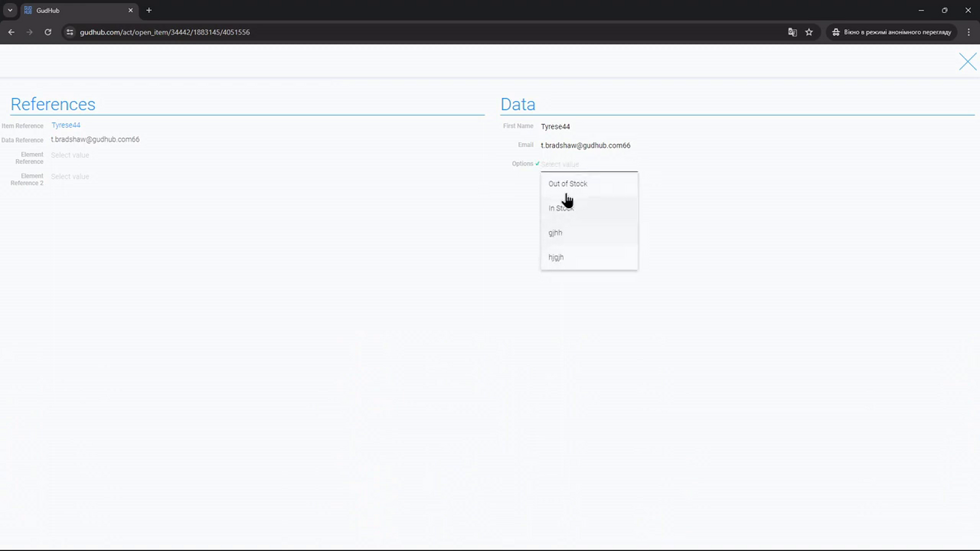Go back to the previous page
The height and width of the screenshot is (551, 980).
click(x=11, y=32)
